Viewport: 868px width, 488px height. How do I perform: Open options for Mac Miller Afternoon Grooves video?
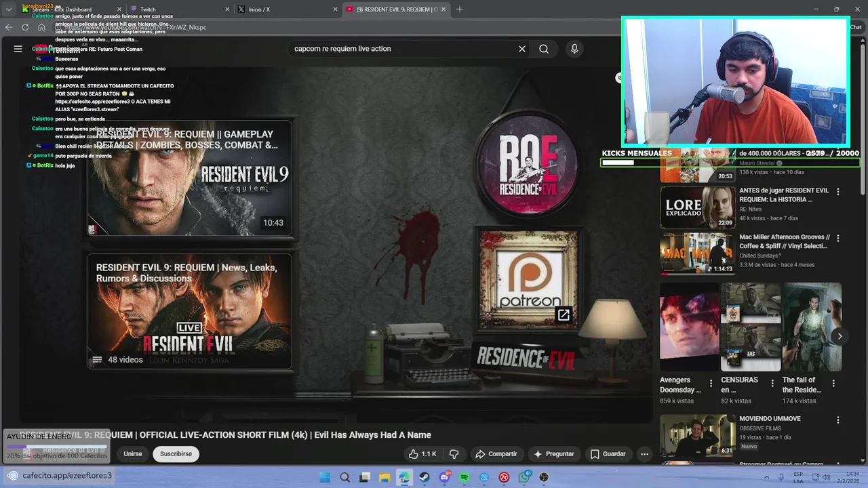pyautogui.click(x=838, y=238)
